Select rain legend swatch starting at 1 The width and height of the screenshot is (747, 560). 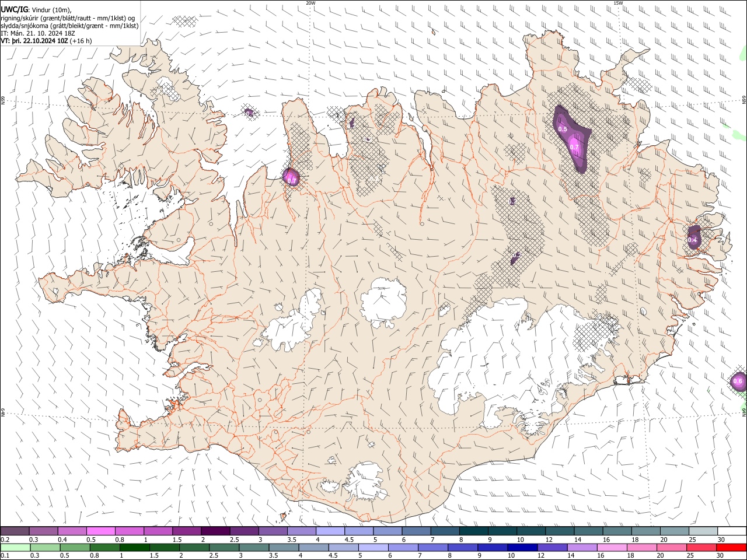[x=134, y=547]
